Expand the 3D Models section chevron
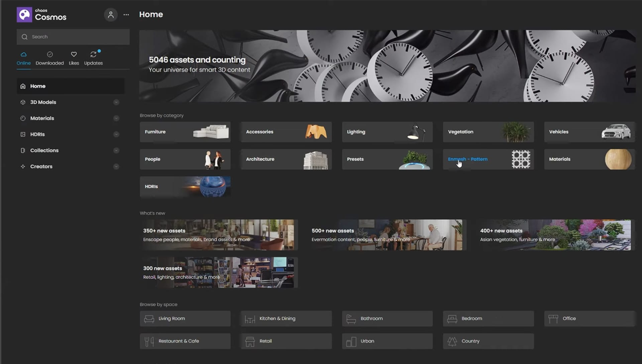The image size is (642, 364). (116, 102)
